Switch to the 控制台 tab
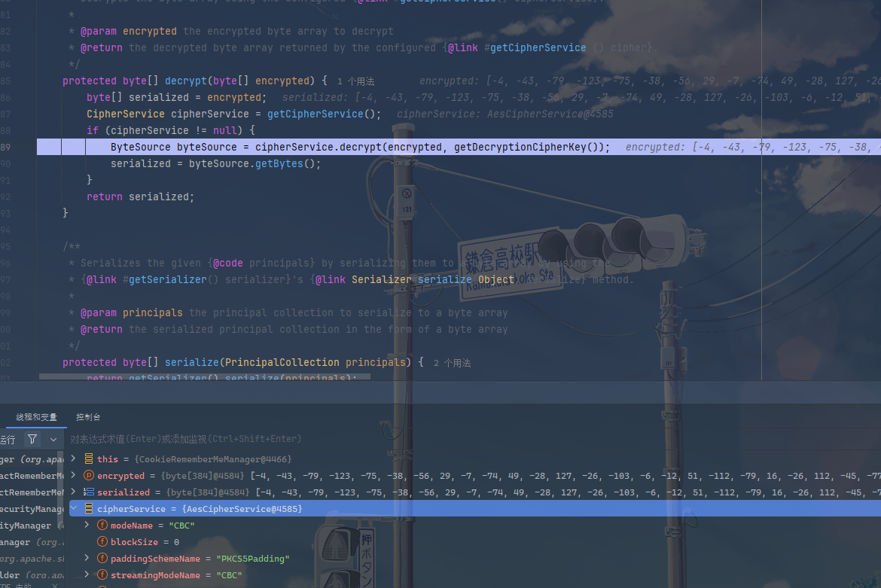The height and width of the screenshot is (588, 881). pyautogui.click(x=88, y=417)
